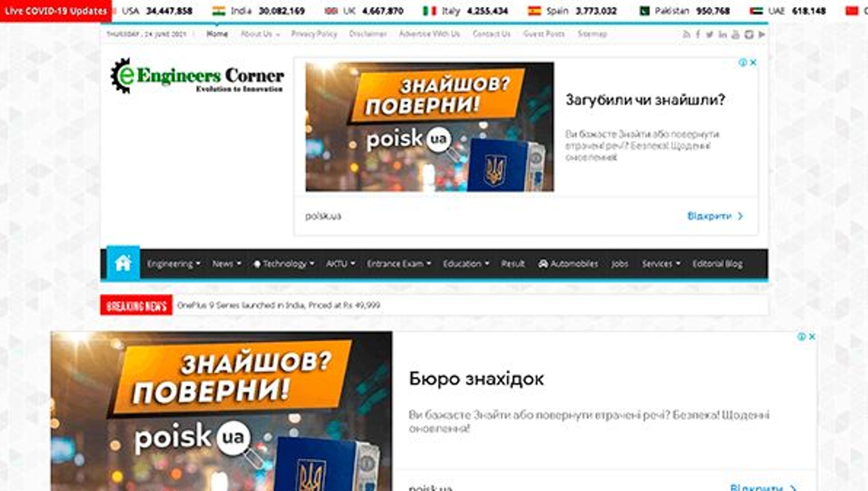Expand the Entrance Exam dropdown

click(x=399, y=264)
